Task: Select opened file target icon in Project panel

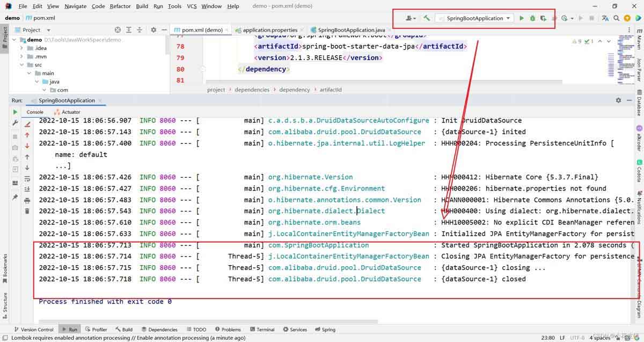Action: [118, 30]
